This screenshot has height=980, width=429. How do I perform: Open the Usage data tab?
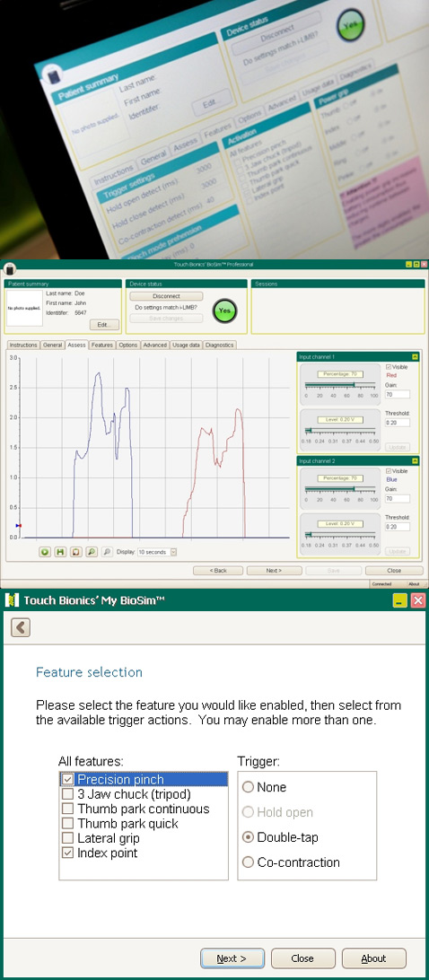coord(187,345)
